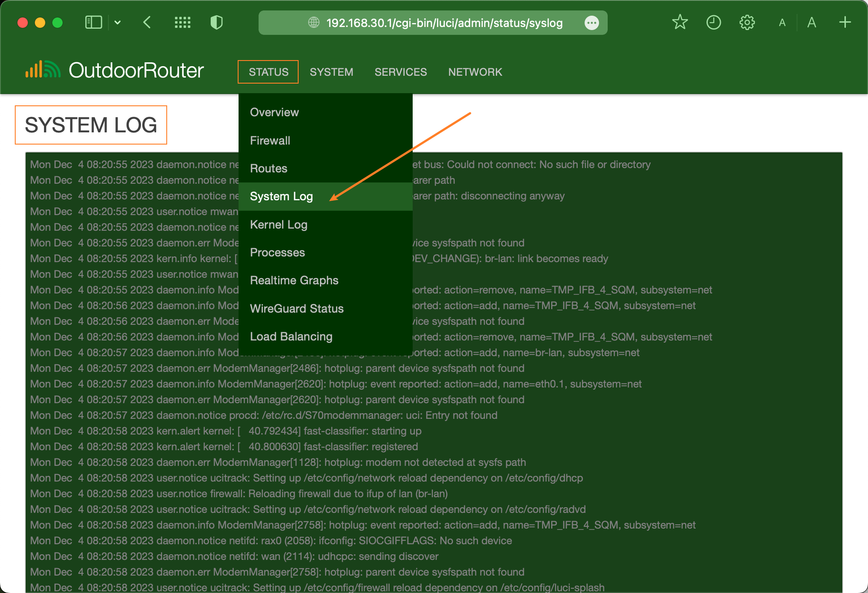This screenshot has width=868, height=593.
Task: Expand the sidebar options chevron
Action: click(118, 22)
